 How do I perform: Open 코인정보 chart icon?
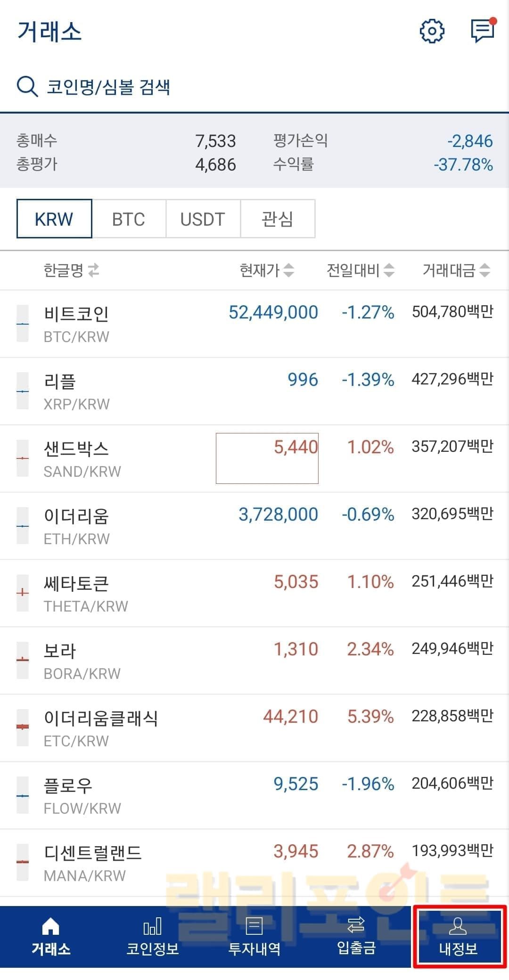(152, 927)
